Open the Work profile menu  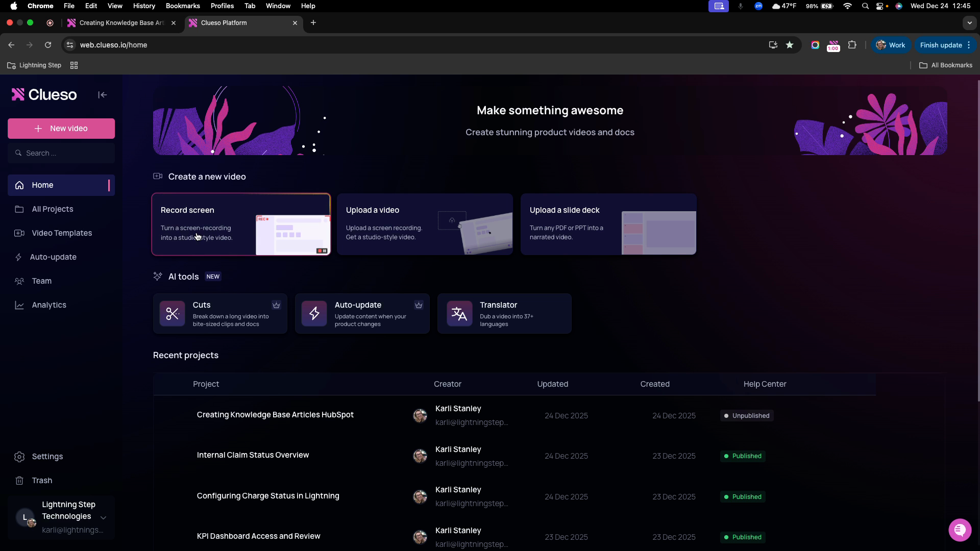tap(890, 45)
